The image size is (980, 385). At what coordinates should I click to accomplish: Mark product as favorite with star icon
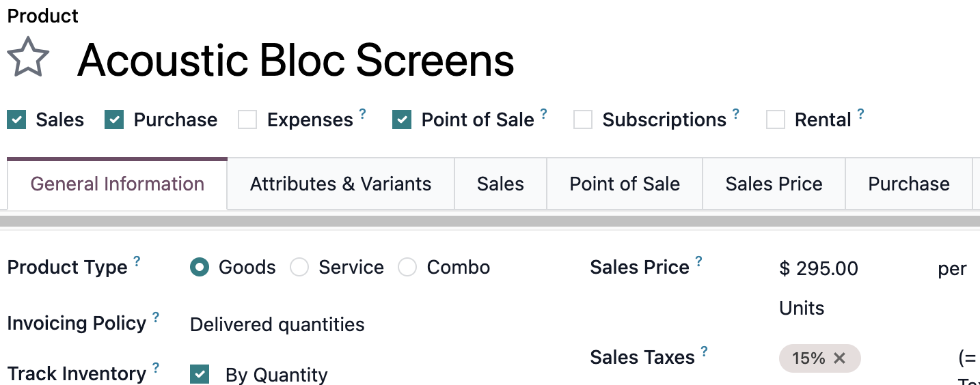(x=28, y=58)
